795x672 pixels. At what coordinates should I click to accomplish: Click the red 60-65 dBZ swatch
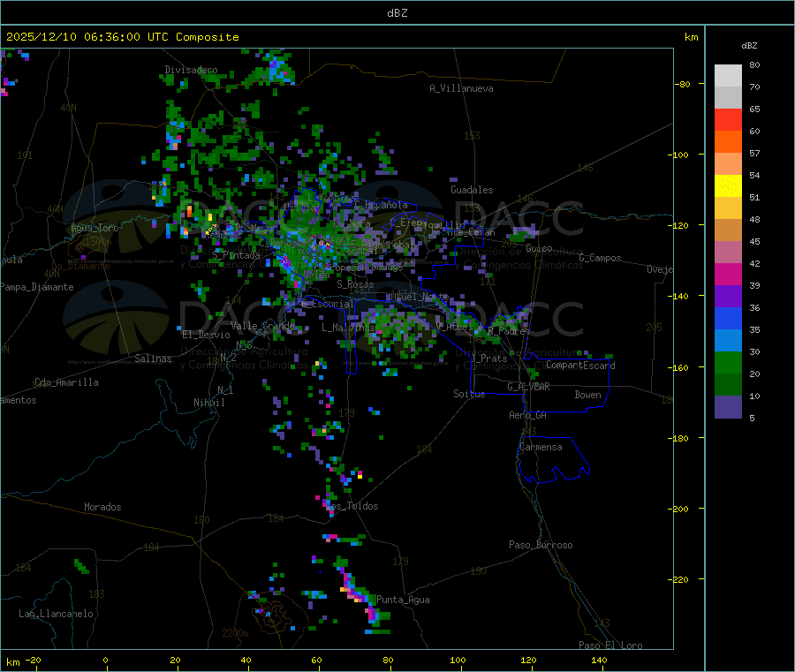(x=728, y=119)
